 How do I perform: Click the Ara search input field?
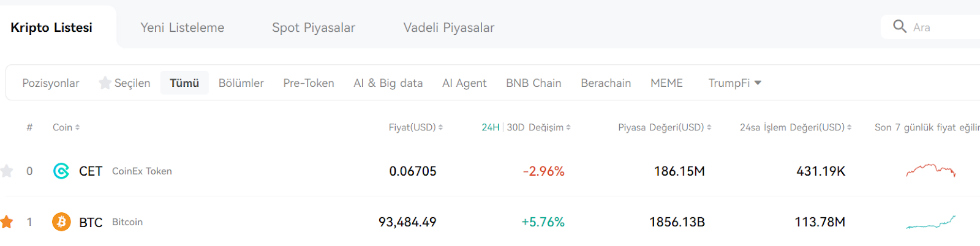coord(943,27)
